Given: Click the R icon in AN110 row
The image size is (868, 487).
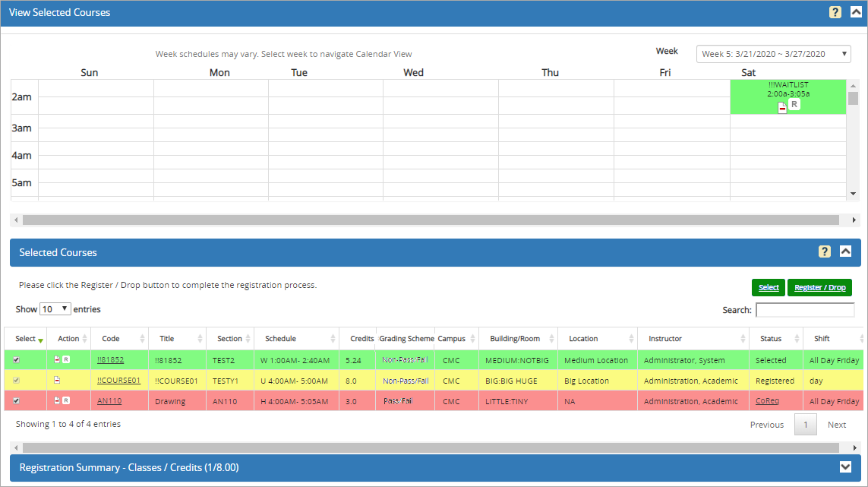Looking at the screenshot, I should [x=66, y=401].
